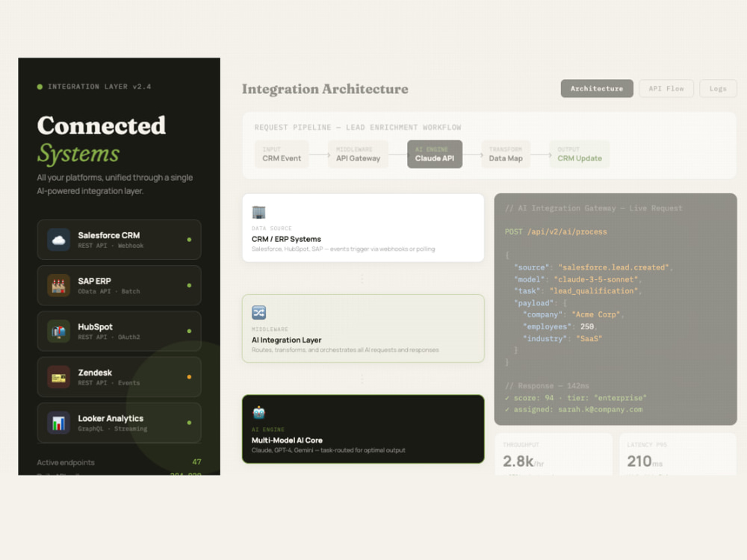Open the SAP ERP connection card

click(119, 285)
